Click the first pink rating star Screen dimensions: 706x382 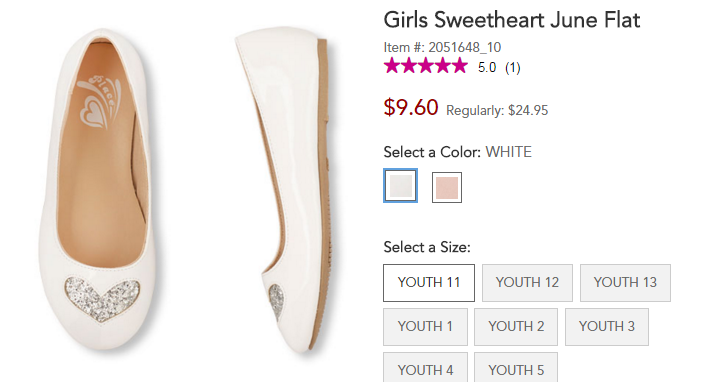point(392,66)
